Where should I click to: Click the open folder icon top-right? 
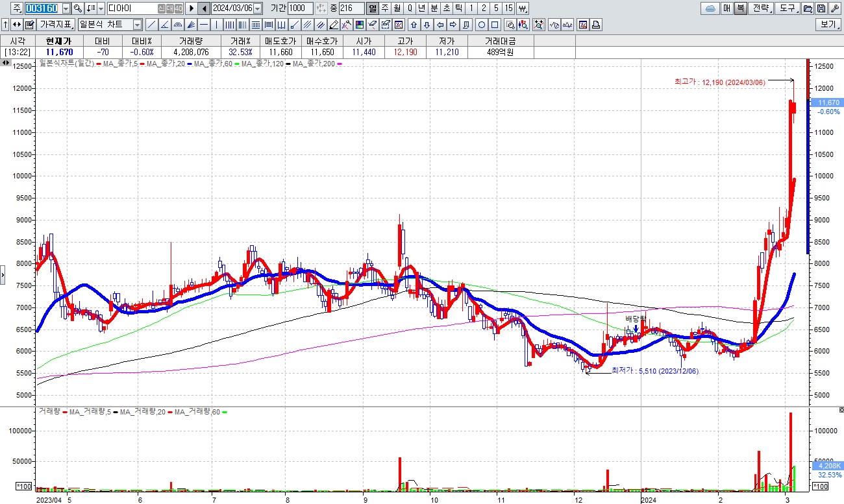tap(807, 8)
